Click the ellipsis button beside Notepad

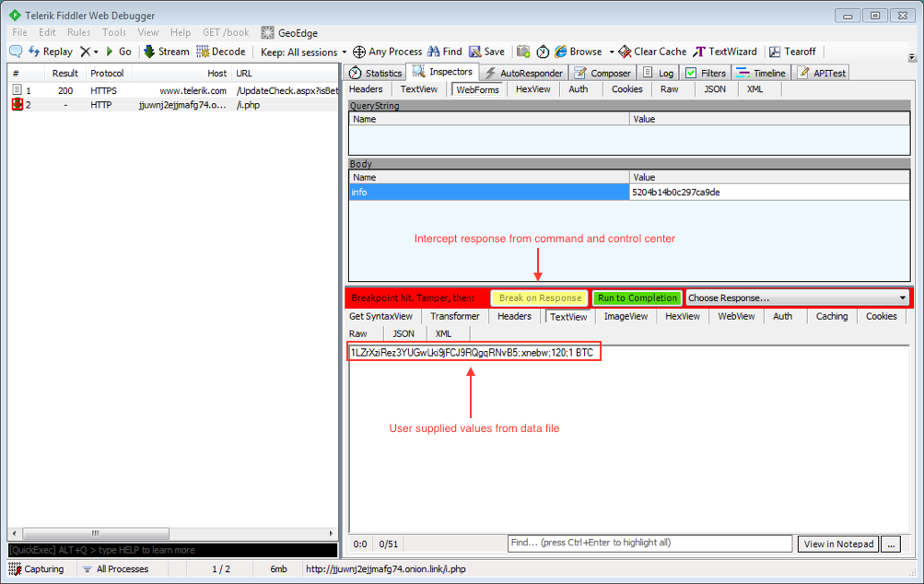point(891,543)
